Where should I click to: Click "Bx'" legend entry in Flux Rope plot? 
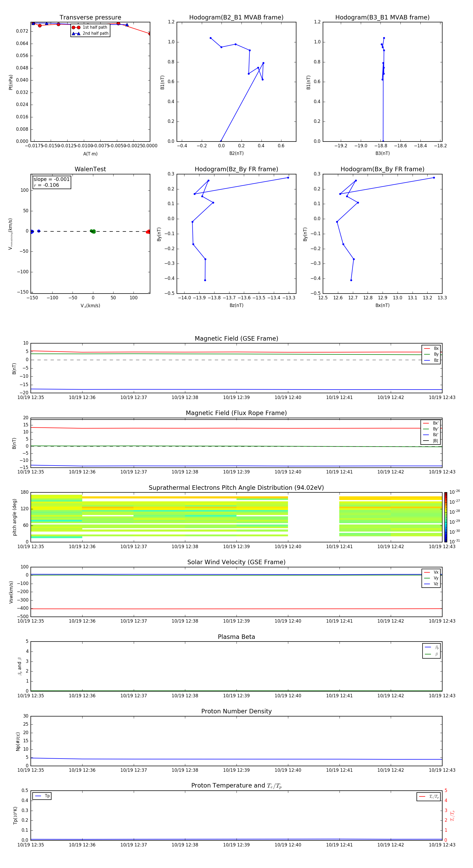tap(431, 423)
